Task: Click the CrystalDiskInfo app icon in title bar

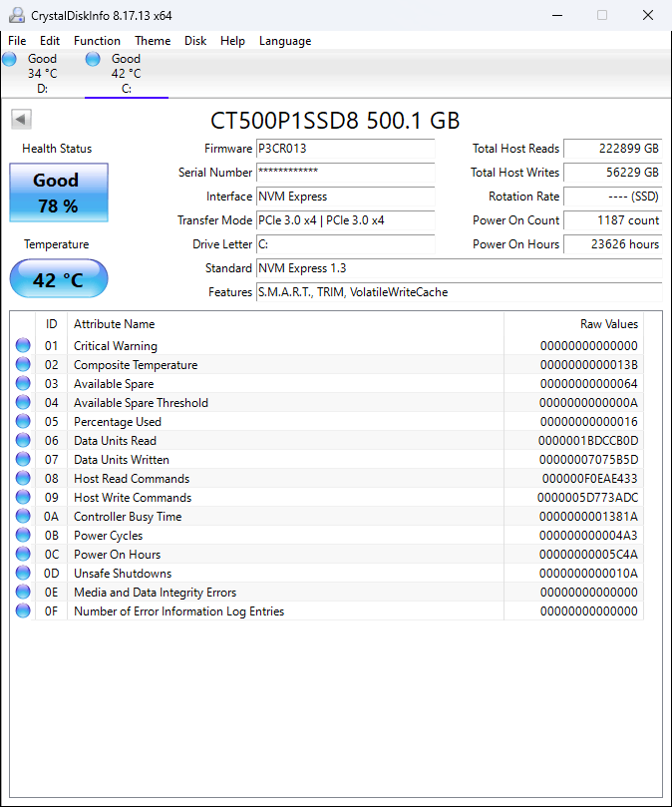Action: pyautogui.click(x=17, y=15)
